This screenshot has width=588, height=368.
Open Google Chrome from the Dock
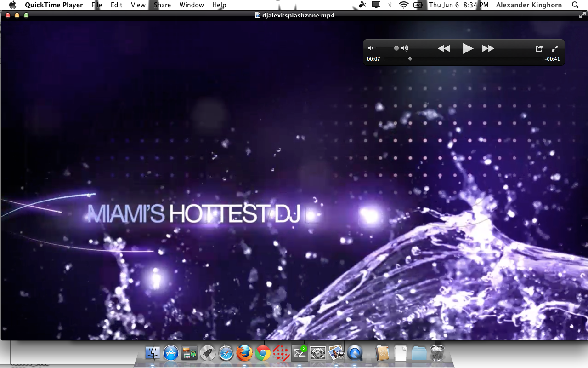click(263, 353)
